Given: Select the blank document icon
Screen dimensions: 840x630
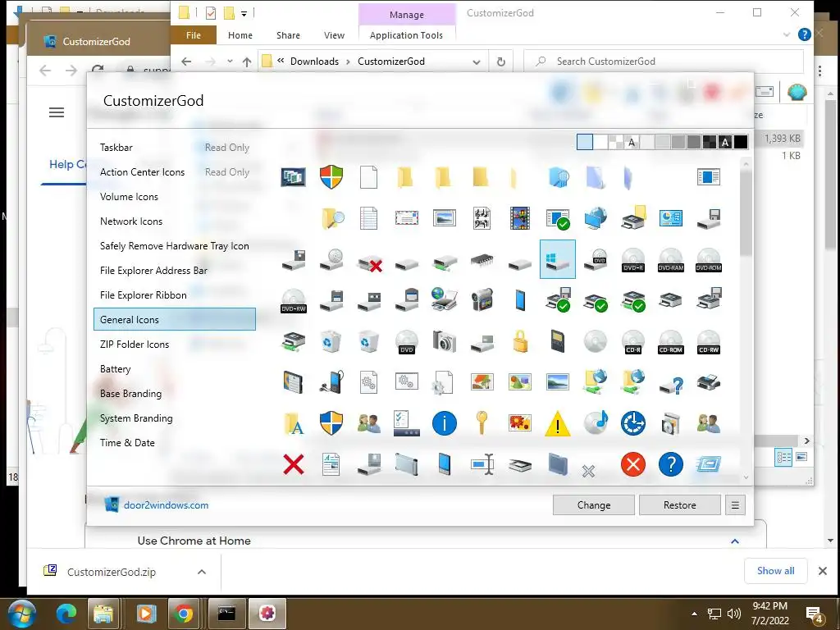Looking at the screenshot, I should [x=368, y=177].
